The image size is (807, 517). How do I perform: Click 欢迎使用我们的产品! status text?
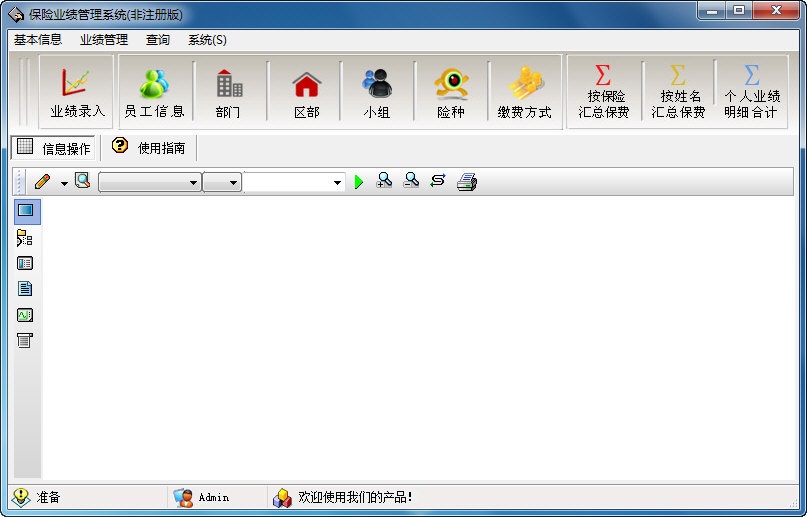(x=356, y=497)
